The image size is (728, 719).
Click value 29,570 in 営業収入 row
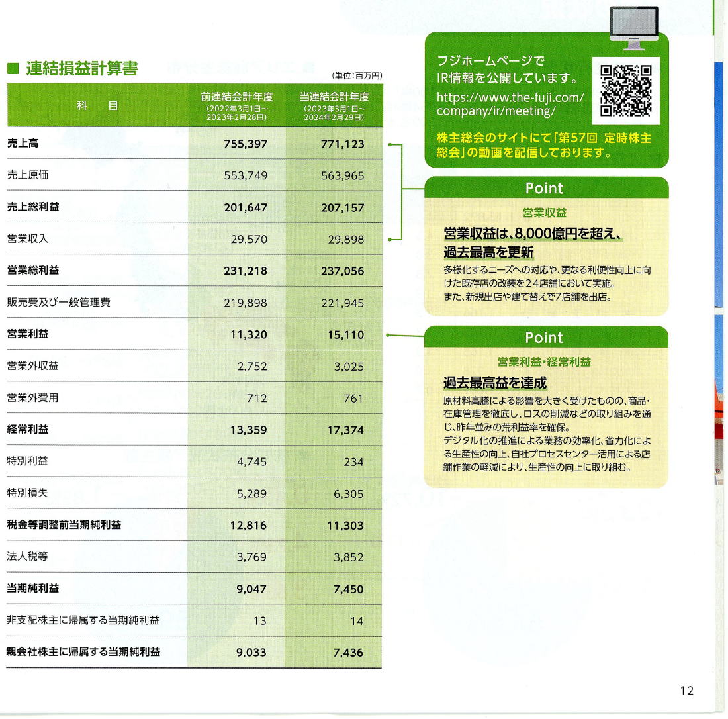tap(249, 239)
